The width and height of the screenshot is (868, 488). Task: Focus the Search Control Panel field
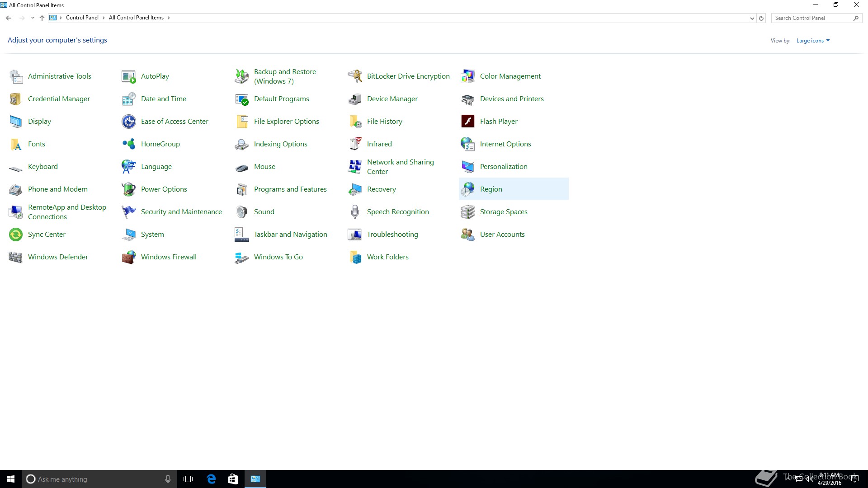coord(816,18)
